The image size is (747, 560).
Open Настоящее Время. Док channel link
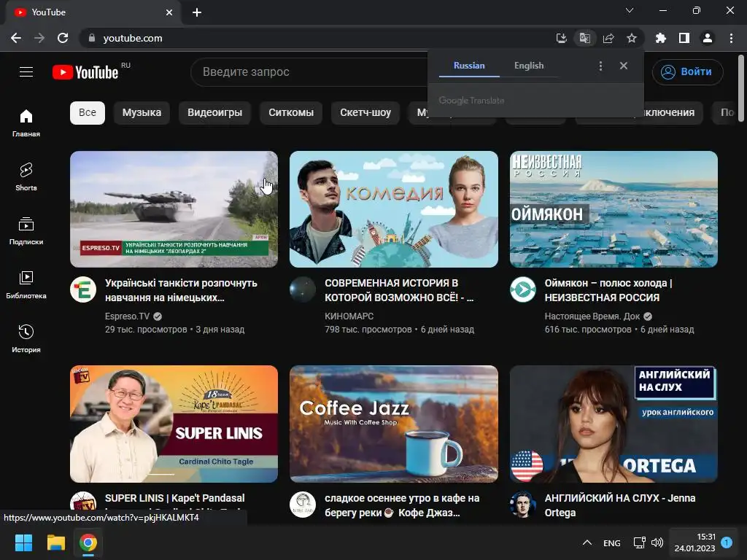click(592, 316)
